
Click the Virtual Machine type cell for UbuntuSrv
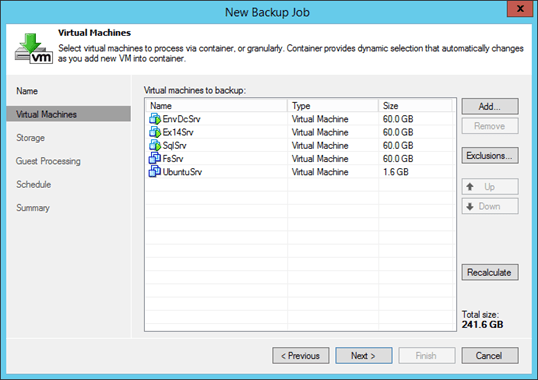click(320, 172)
